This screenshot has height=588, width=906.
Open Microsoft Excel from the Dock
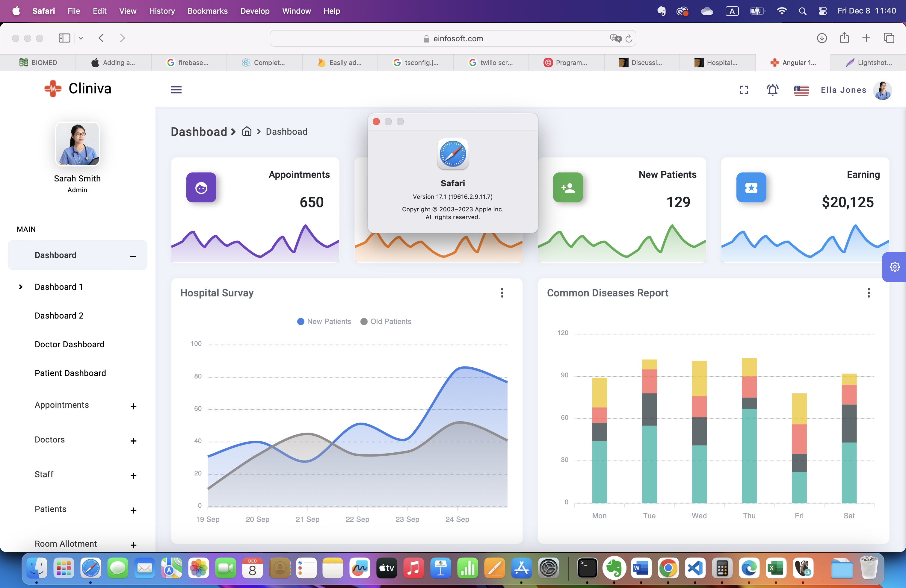[x=775, y=568]
